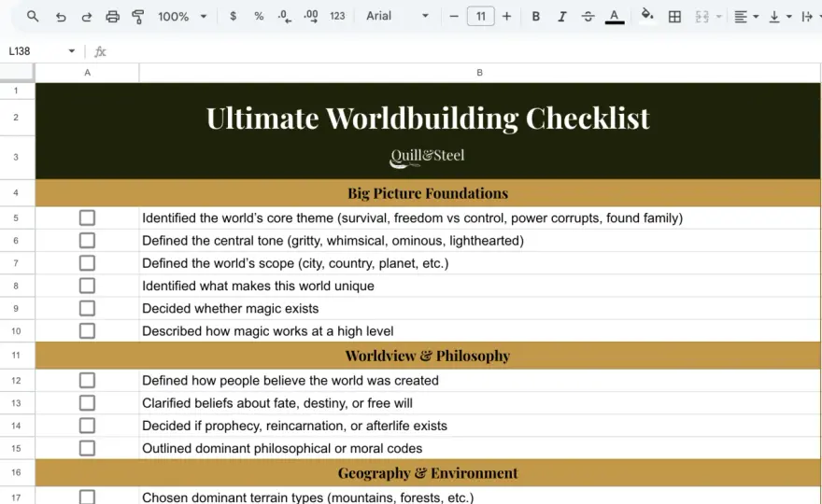This screenshot has height=504, width=822.
Task: Open the text color picker
Action: click(x=615, y=17)
